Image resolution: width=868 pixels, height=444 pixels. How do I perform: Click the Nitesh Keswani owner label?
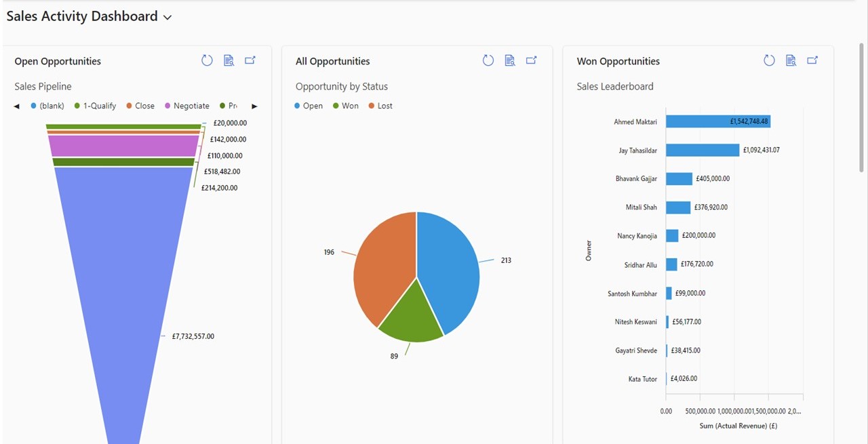[636, 322]
